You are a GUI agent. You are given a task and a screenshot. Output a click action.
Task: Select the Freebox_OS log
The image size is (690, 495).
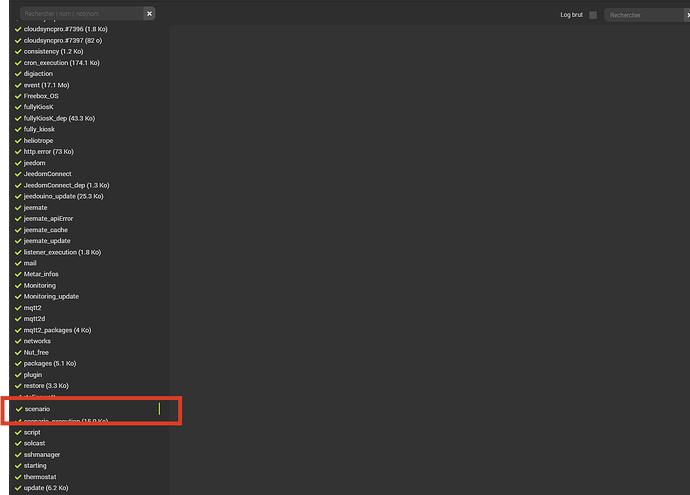point(41,96)
